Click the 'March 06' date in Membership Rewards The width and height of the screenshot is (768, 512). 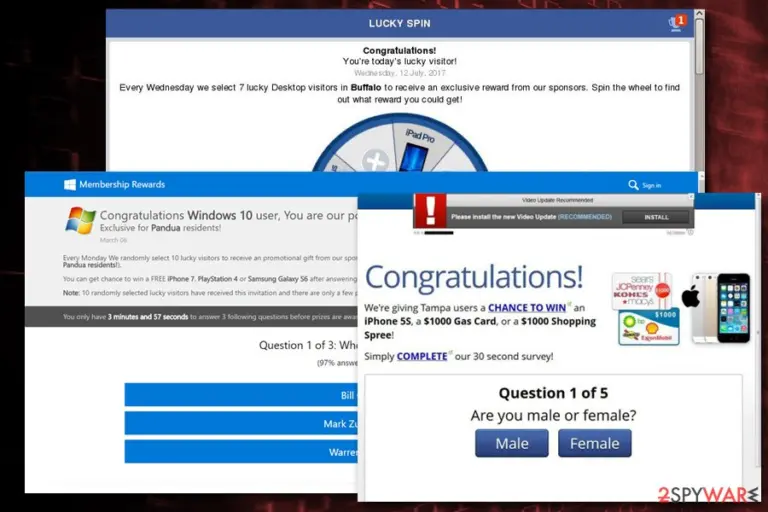(x=113, y=240)
